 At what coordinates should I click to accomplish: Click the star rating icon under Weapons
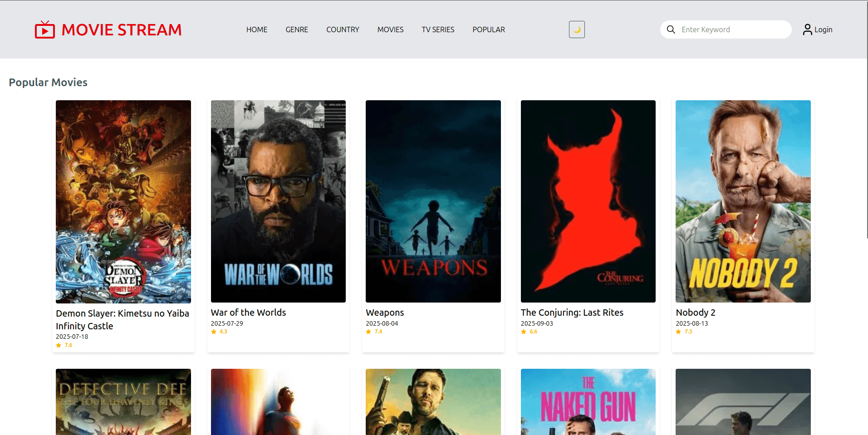(368, 332)
